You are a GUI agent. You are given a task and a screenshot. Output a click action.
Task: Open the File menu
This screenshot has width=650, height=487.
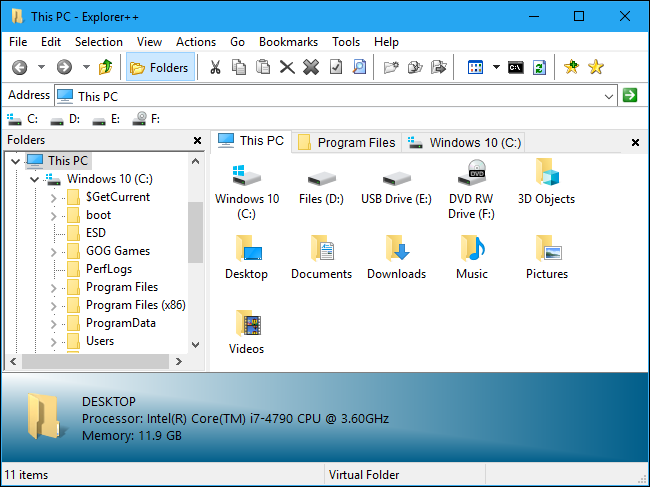pyautogui.click(x=18, y=42)
